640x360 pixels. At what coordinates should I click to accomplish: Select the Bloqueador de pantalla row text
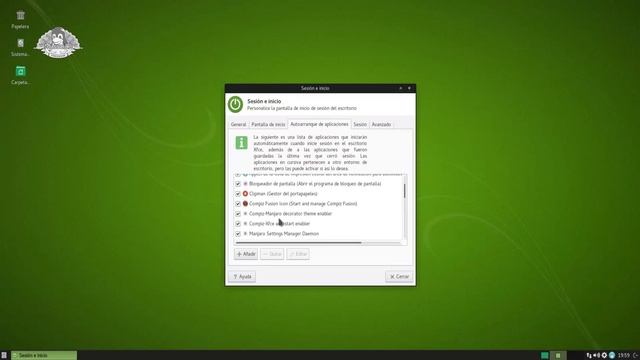[315, 184]
